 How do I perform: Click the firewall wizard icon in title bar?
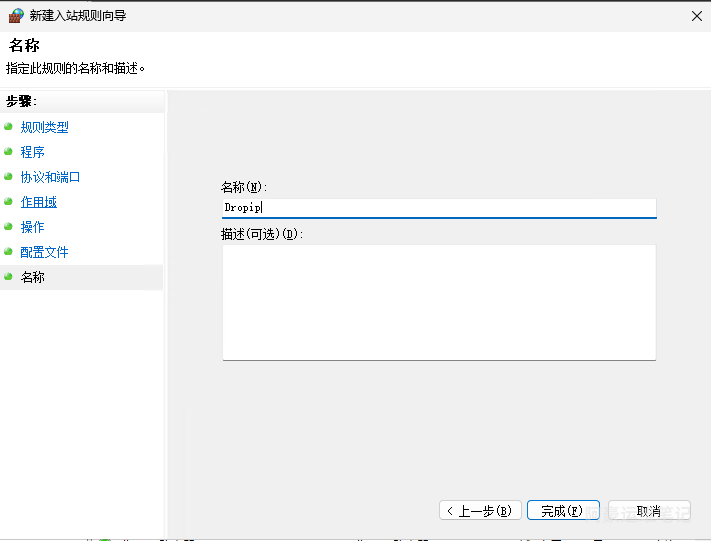16,16
